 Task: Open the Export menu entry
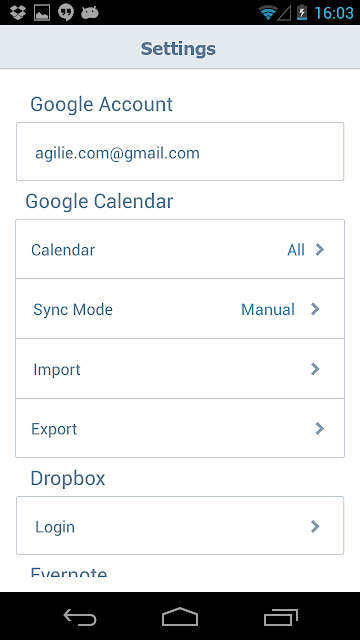[x=180, y=428]
